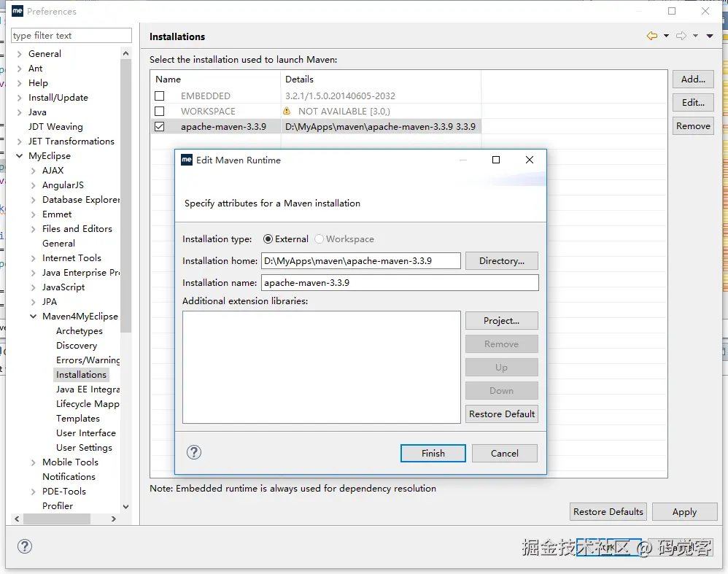Expand the Help tree node
The height and width of the screenshot is (574, 728).
pos(20,83)
